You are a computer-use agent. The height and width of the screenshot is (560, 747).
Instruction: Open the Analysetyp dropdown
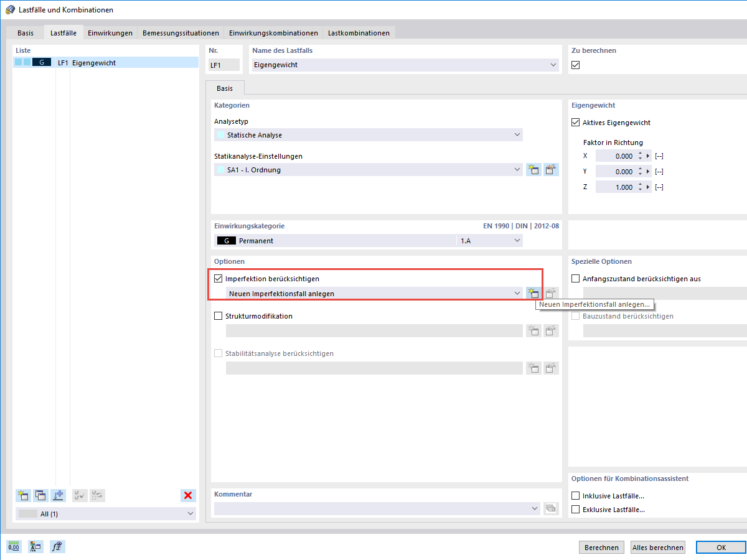(x=517, y=135)
